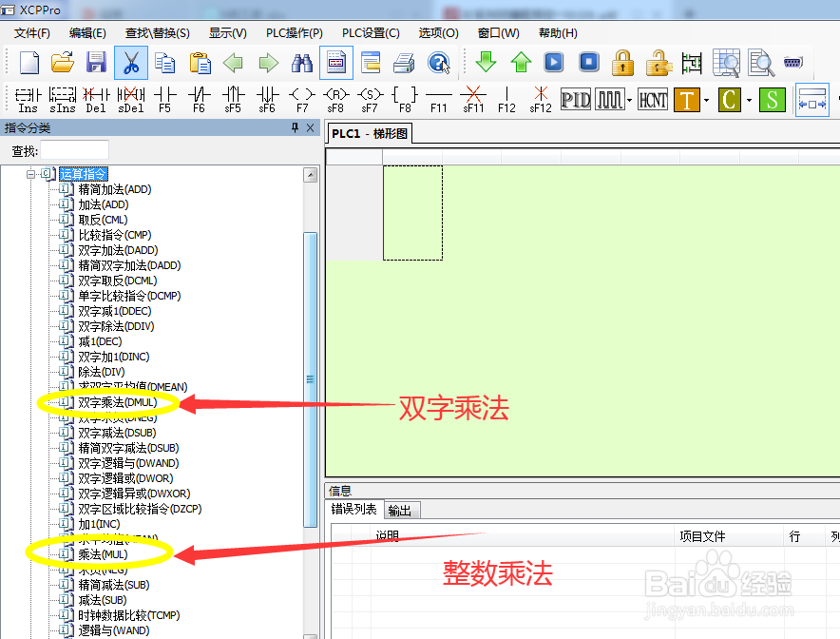
Task: Upload program from PLC green up arrow
Action: [x=521, y=62]
